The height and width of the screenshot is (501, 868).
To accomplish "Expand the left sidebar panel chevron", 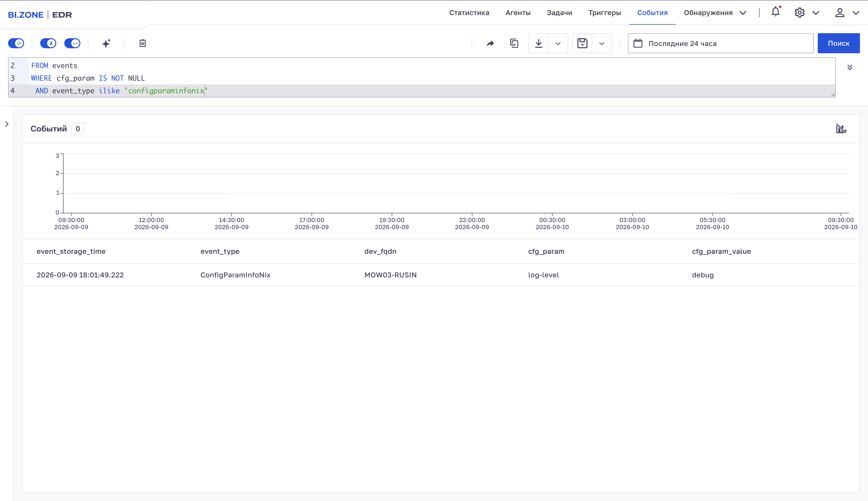I will pyautogui.click(x=7, y=124).
